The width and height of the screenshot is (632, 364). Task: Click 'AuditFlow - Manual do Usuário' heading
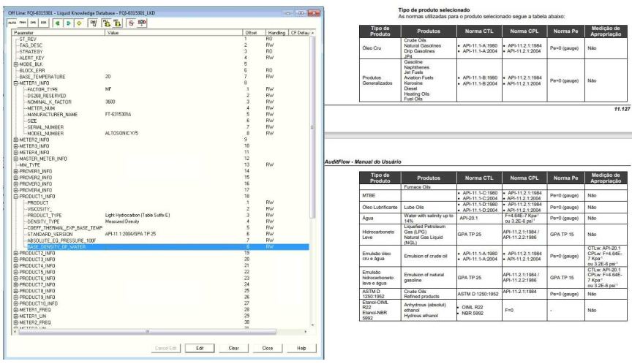(363, 162)
